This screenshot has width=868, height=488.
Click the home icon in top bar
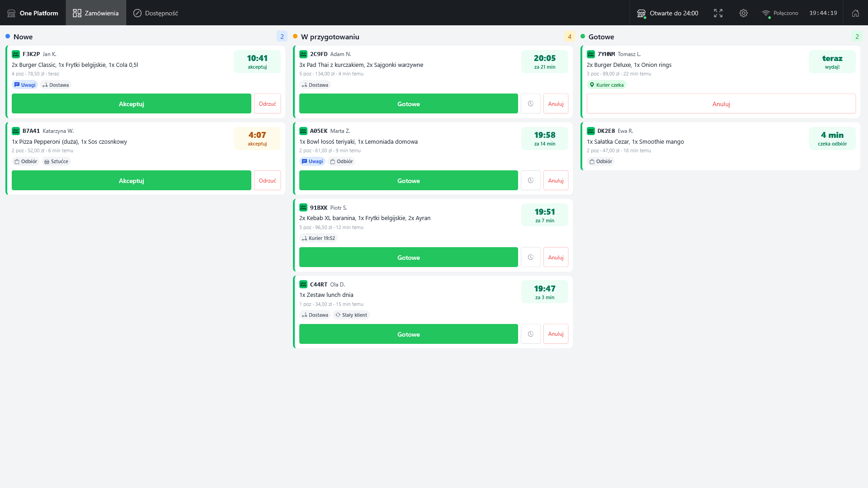point(855,13)
